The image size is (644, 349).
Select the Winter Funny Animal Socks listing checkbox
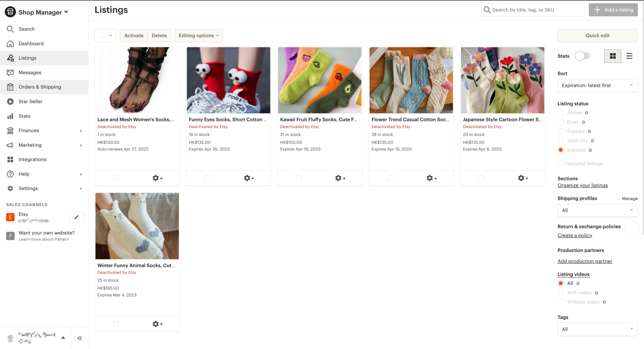coord(116,323)
